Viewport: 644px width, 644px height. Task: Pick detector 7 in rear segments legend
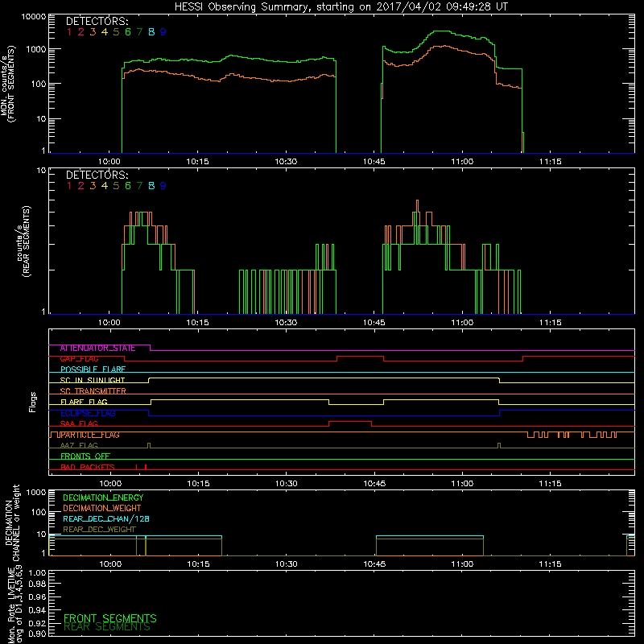click(x=139, y=186)
